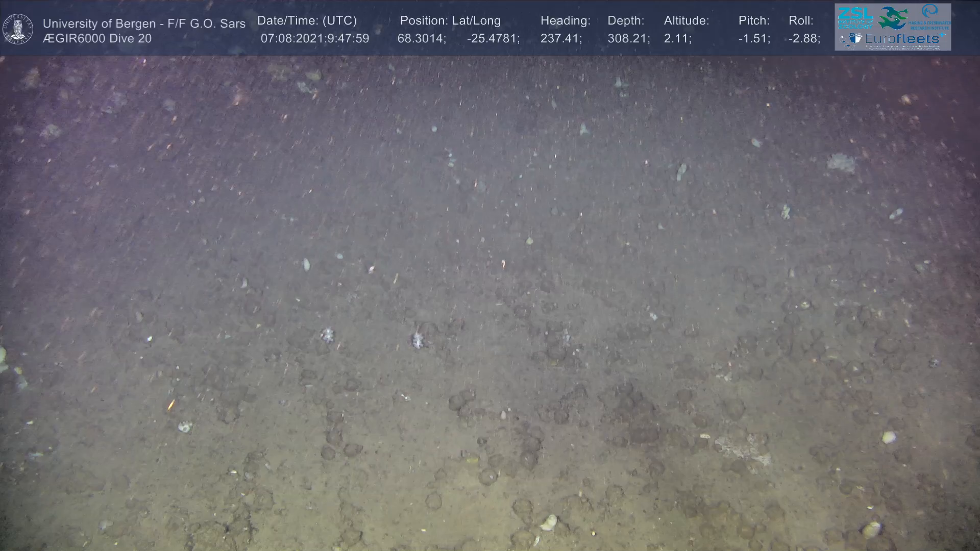This screenshot has height=551, width=980.
Task: Click the Position: Lat/Long label
Action: coord(450,20)
